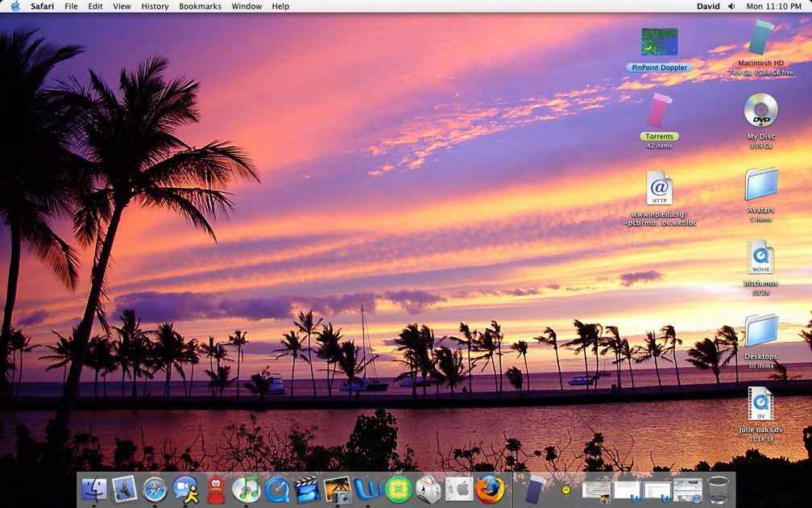
Task: Open iPhoto from the Dock
Action: point(338,490)
